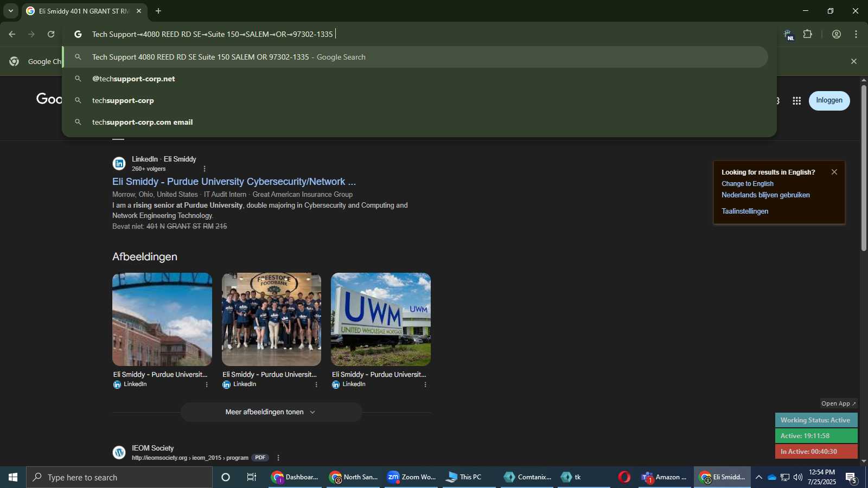
Task: Dismiss the Google Chrome infobar
Action: (854, 61)
